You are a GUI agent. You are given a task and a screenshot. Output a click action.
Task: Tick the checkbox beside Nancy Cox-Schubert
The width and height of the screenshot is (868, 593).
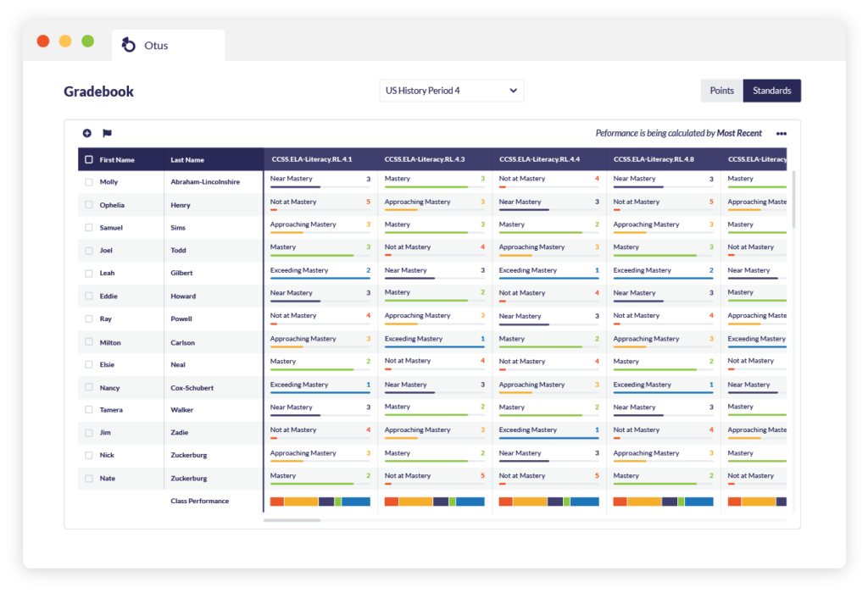89,388
